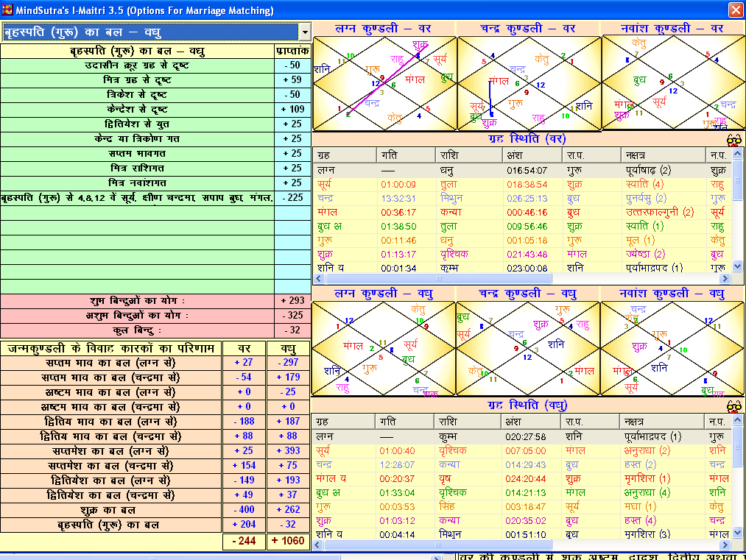
Task: Select the मित्र ग्रह से दृष्ट row
Action: [x=155, y=80]
